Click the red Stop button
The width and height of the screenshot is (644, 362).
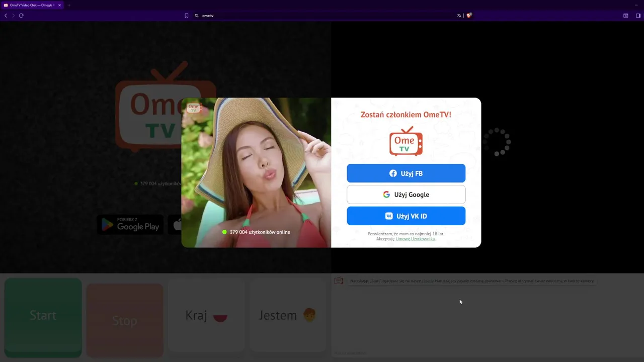coord(125,320)
